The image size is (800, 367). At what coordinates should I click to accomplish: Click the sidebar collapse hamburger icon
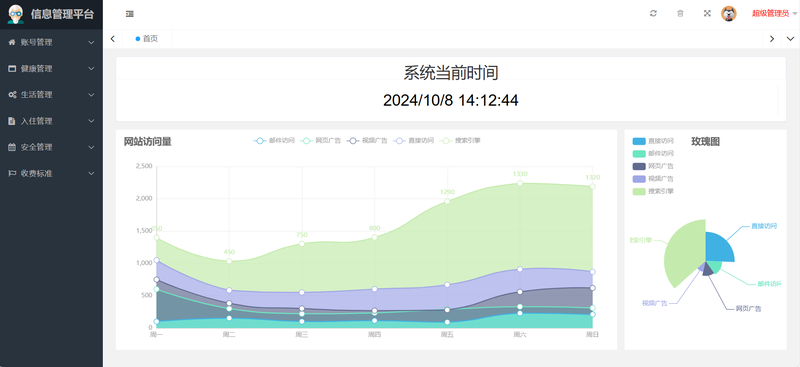coord(130,14)
